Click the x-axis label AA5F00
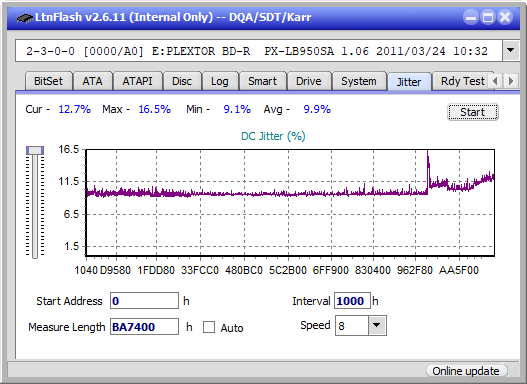The width and height of the screenshot is (527, 384). point(458,270)
